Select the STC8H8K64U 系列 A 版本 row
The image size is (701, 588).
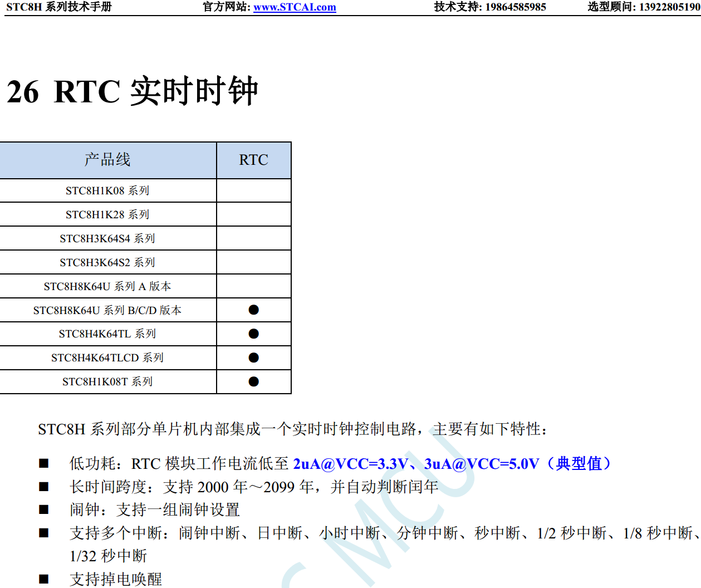click(145, 286)
